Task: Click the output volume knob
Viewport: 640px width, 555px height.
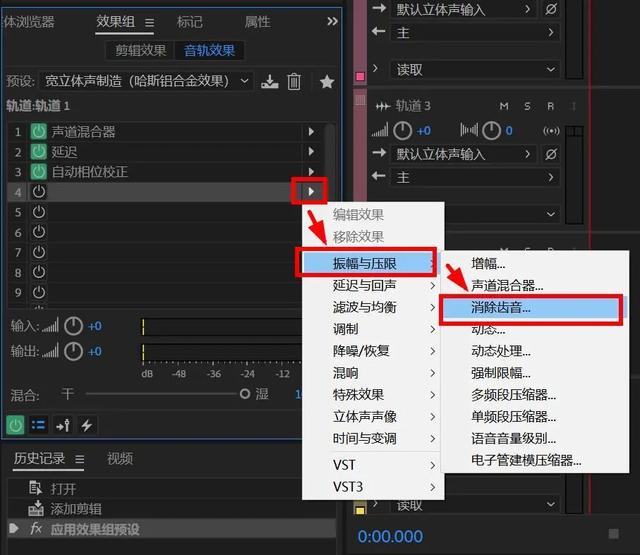Action: point(73,352)
